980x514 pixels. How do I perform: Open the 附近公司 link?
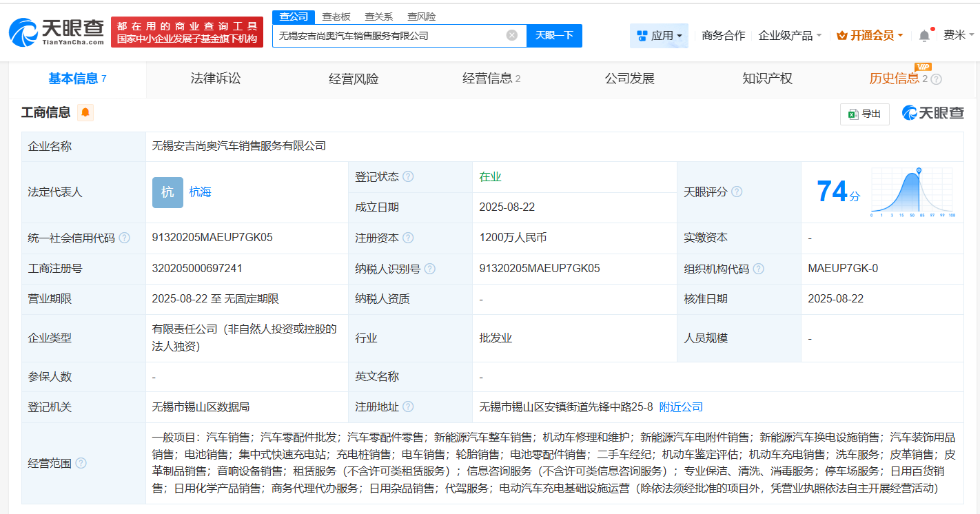click(x=680, y=407)
